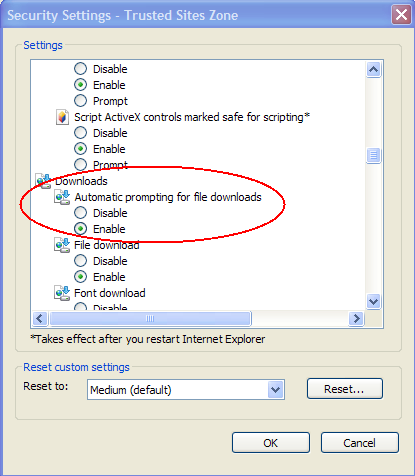Click the Script ActiveX controls setting icon
Image resolution: width=415 pixels, height=476 pixels.
(62, 117)
